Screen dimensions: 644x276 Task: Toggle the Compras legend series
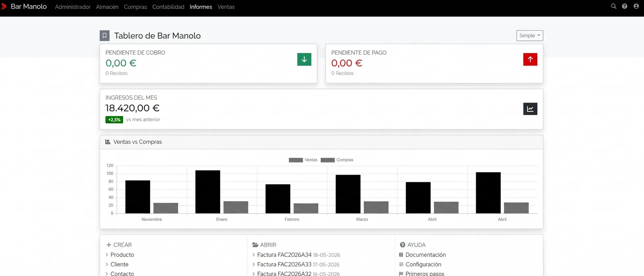(337, 160)
